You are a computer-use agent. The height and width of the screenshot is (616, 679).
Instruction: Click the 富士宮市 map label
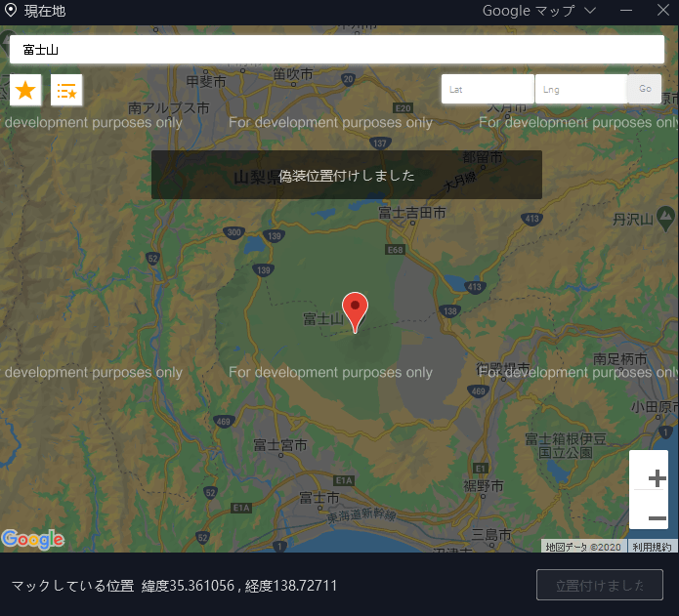(280, 444)
